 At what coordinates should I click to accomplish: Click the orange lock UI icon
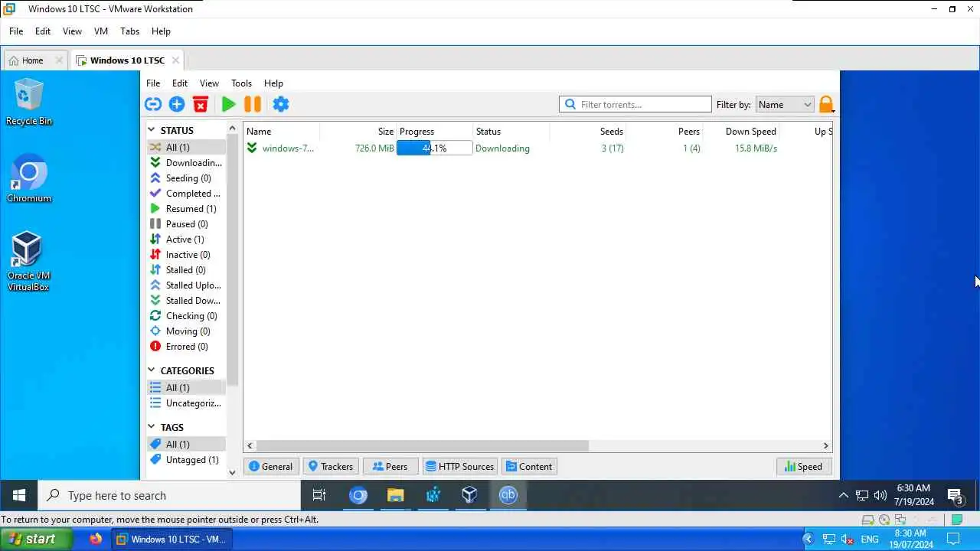tap(826, 104)
